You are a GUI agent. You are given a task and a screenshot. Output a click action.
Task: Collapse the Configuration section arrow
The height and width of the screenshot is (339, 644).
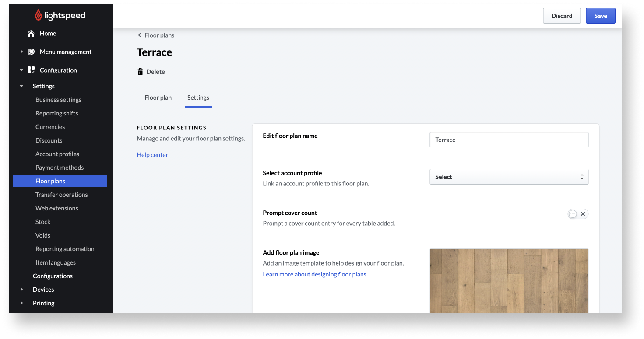click(21, 70)
